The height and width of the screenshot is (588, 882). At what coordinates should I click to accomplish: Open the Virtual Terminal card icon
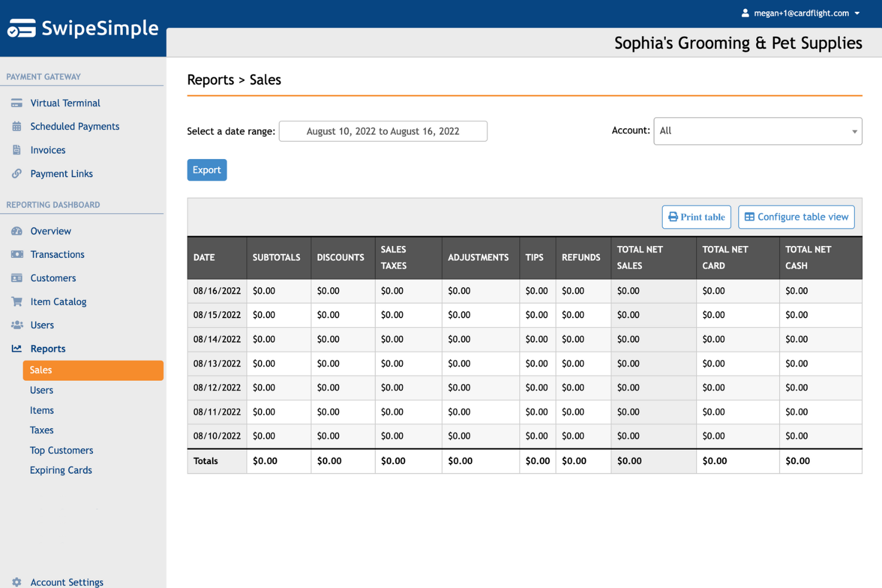pyautogui.click(x=16, y=102)
